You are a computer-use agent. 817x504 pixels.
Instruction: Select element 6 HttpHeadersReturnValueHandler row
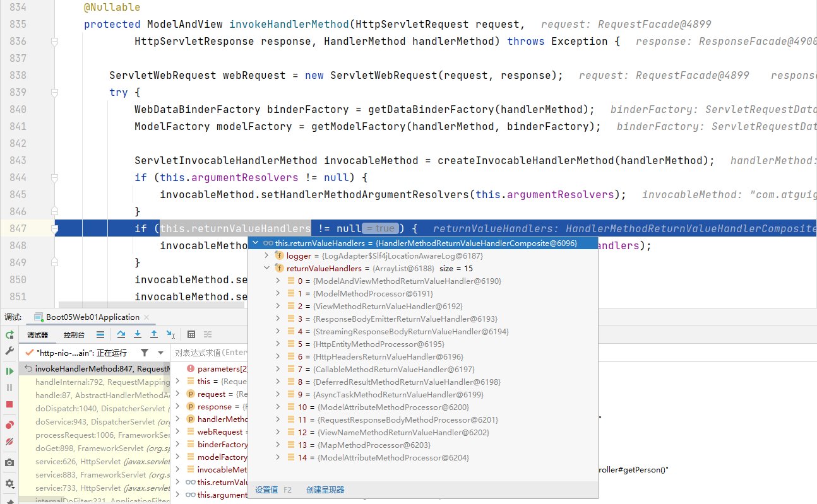423,356
